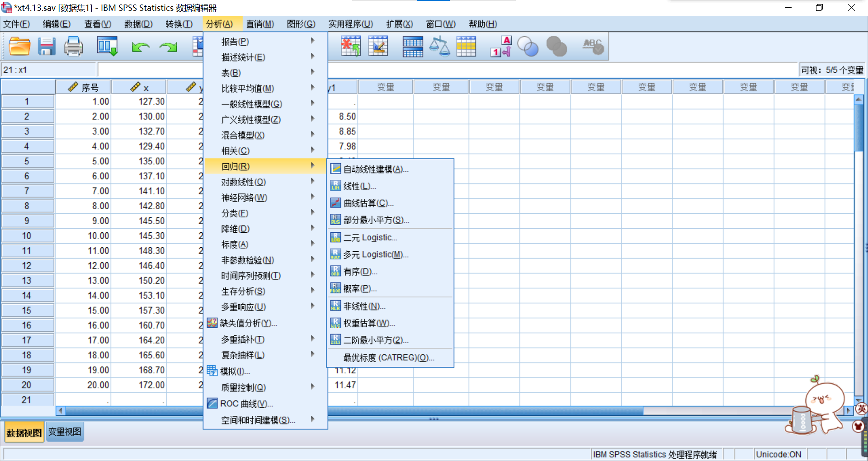Screen dimensions: 868x461
Task: Click the cell reference box 21 : x1
Action: click(49, 70)
